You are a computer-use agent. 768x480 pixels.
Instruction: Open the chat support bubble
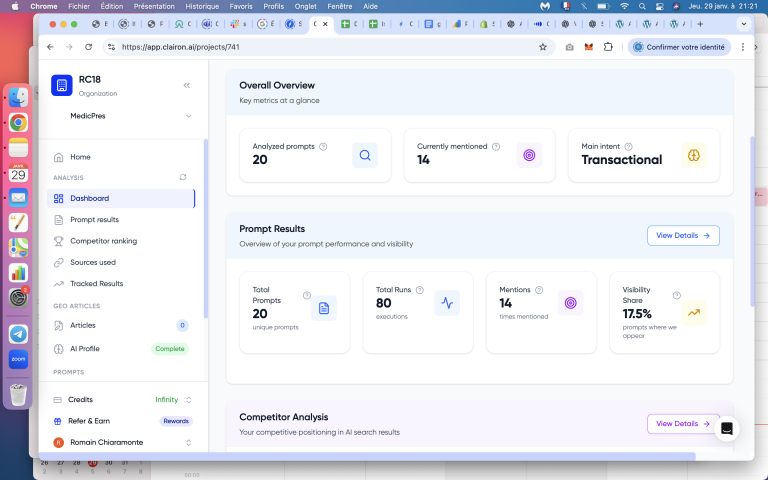[727, 428]
